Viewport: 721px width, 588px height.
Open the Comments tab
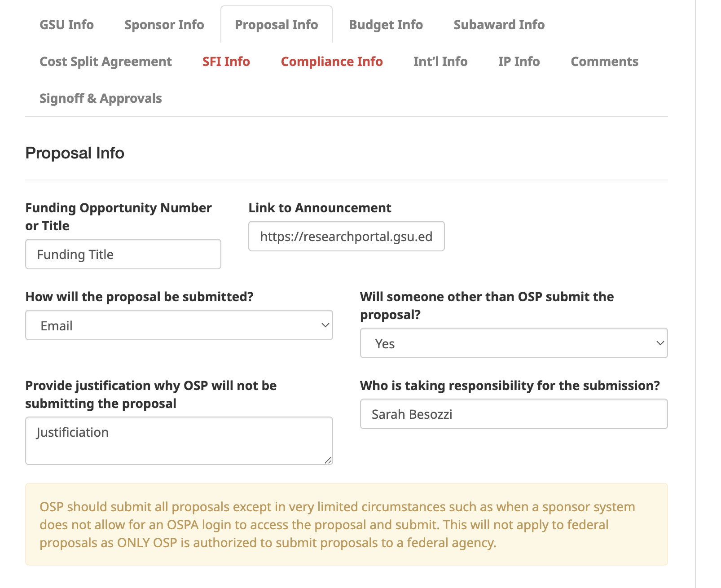(x=604, y=61)
